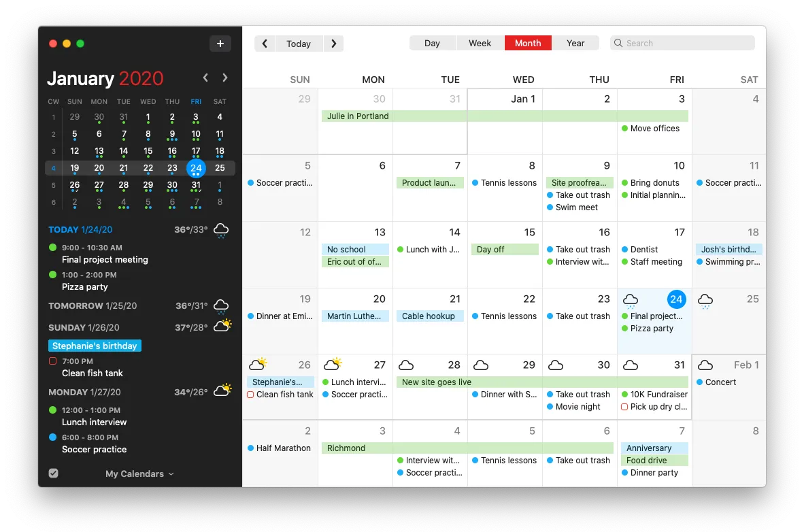Expand the TOMORROW 1/25/20 section
804x532 pixels.
pos(93,306)
